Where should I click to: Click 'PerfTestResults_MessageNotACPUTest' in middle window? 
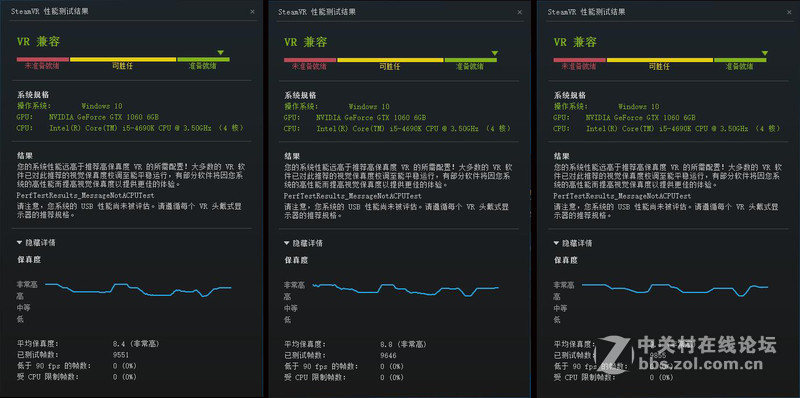pyautogui.click(x=353, y=195)
